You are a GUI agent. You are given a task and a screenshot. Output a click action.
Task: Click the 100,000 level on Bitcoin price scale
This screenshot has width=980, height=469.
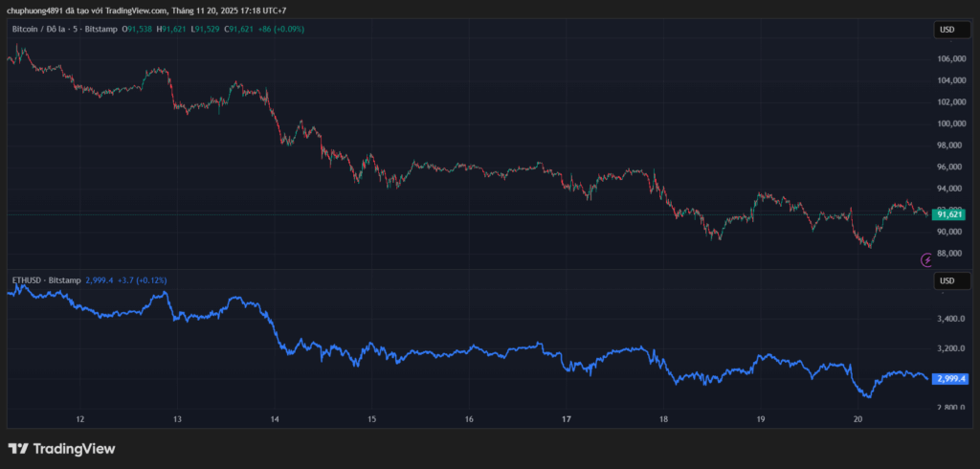pyautogui.click(x=950, y=123)
